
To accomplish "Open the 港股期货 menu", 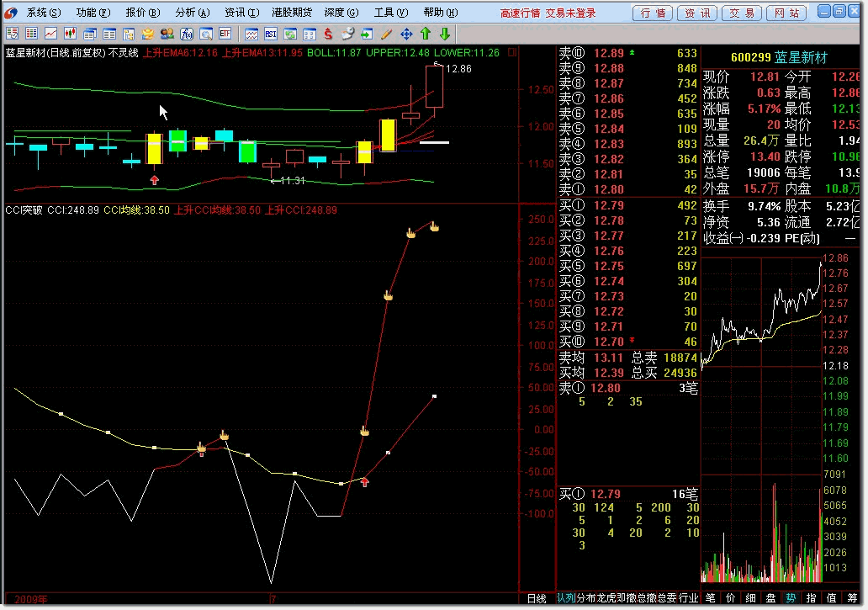I will click(x=292, y=12).
